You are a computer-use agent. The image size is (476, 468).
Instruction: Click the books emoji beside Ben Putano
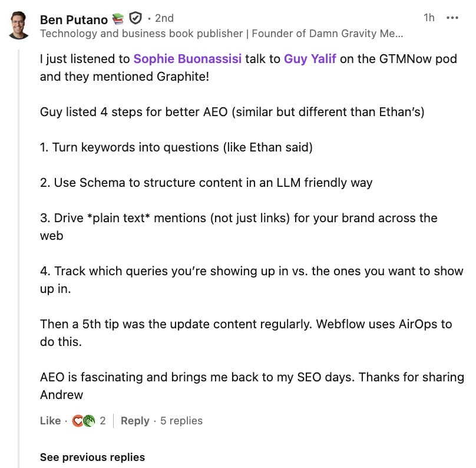click(x=118, y=19)
